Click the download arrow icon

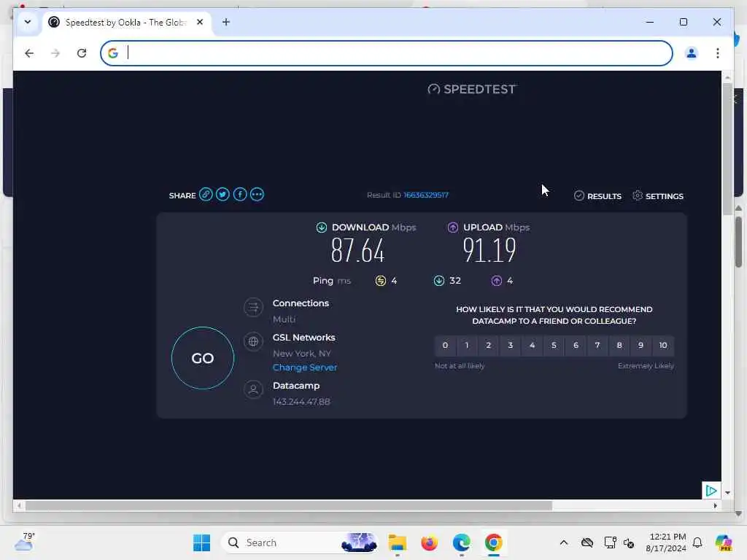322,227
